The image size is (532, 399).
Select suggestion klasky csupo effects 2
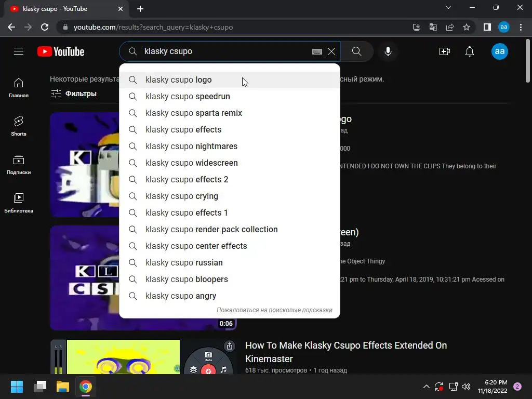point(230,179)
